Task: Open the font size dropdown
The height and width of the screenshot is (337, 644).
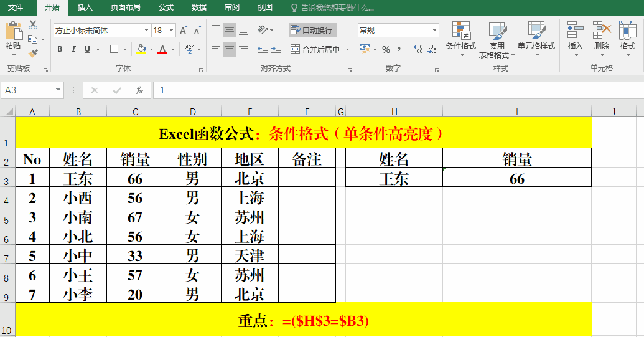Action: pyautogui.click(x=172, y=30)
